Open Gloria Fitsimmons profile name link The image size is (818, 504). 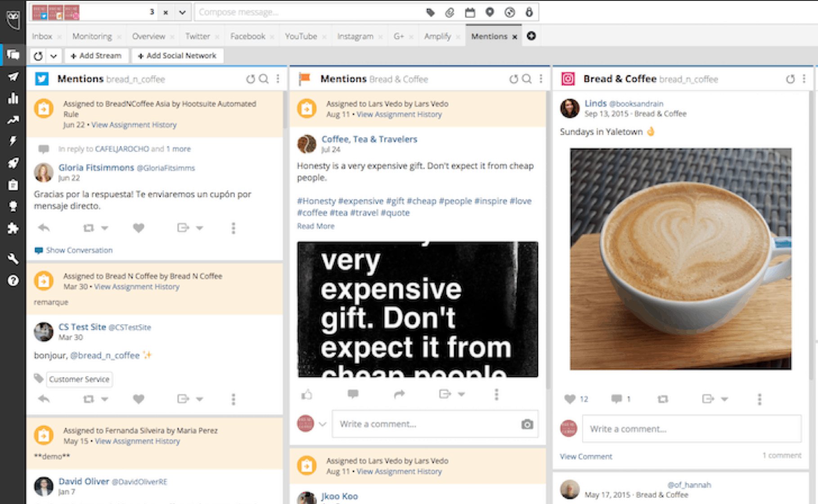[x=96, y=167]
